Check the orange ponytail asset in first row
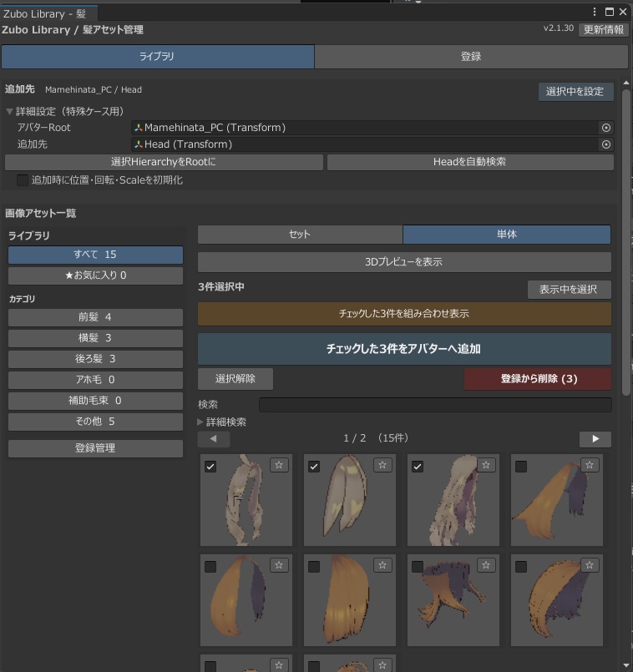 521,467
